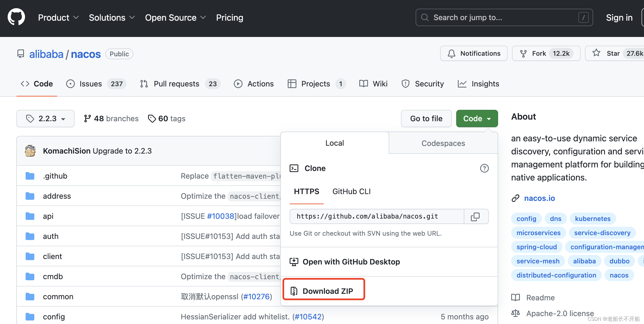Click the config folder icon
644x324 pixels.
pyautogui.click(x=30, y=317)
